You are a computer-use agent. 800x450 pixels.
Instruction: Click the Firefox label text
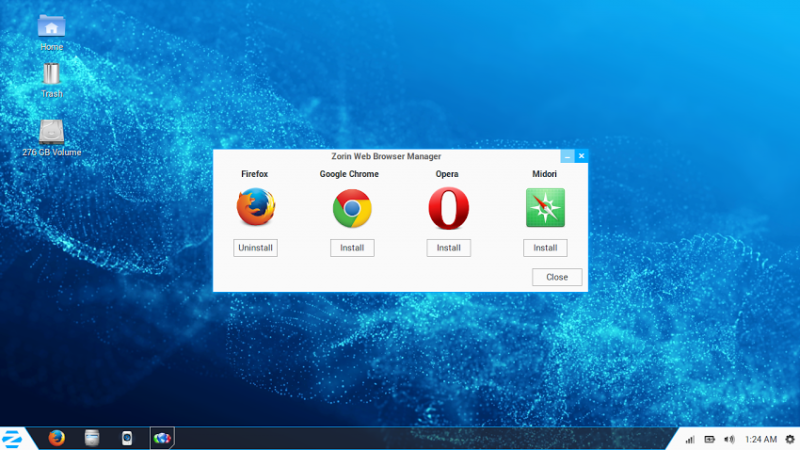pyautogui.click(x=255, y=174)
